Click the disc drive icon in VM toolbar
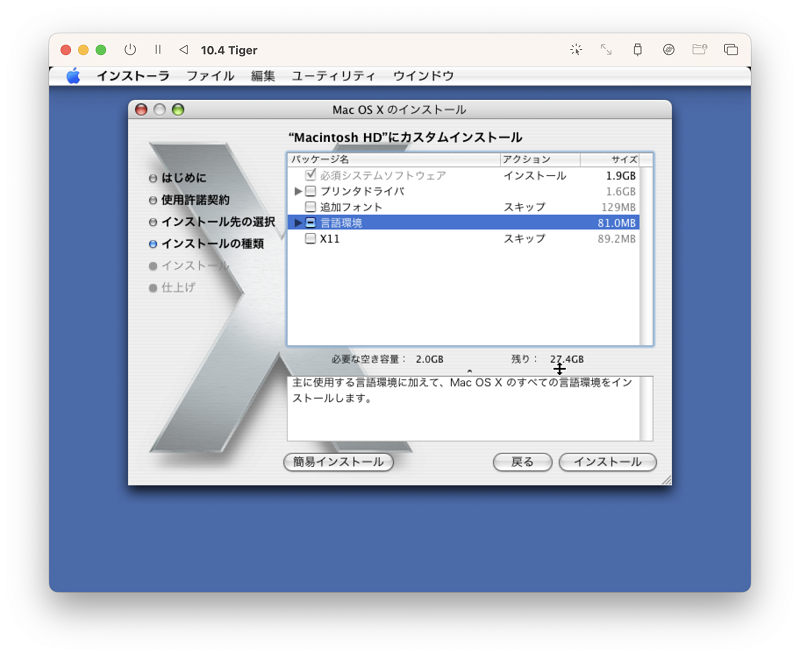800x657 pixels. tap(668, 49)
